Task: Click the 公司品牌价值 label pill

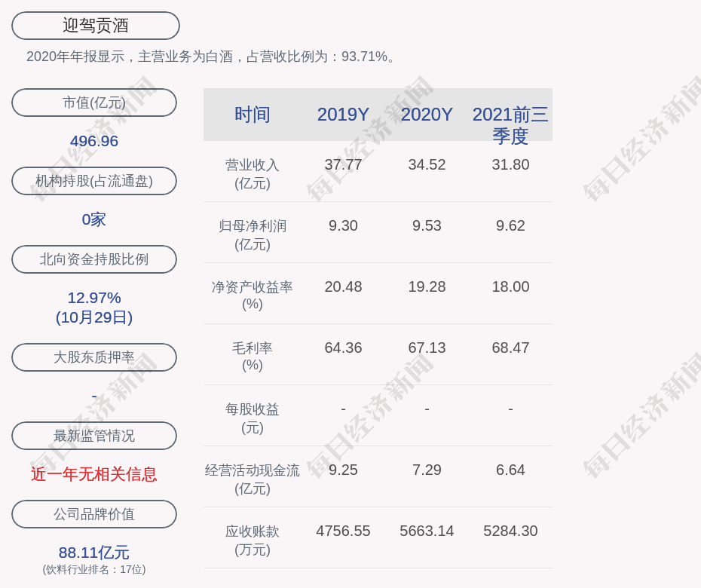Action: coord(94,514)
